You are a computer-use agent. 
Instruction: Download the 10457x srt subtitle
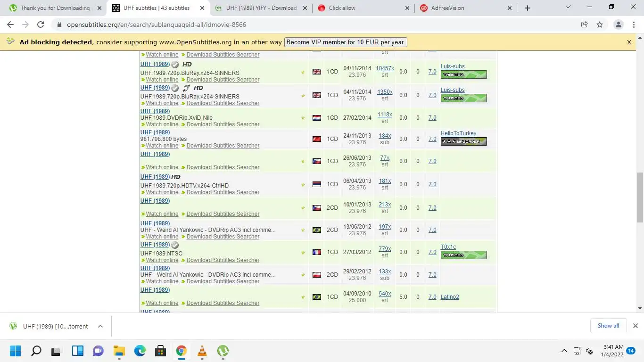pos(385,68)
